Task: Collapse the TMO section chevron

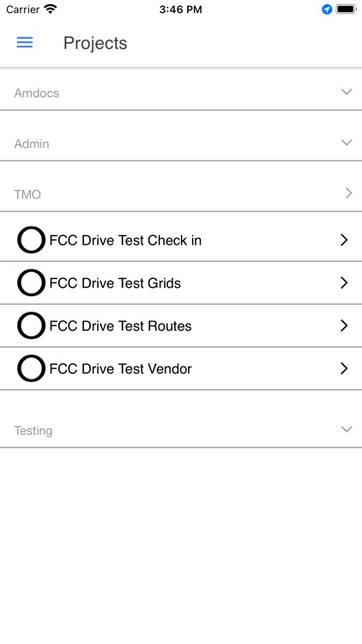Action: 348,193
